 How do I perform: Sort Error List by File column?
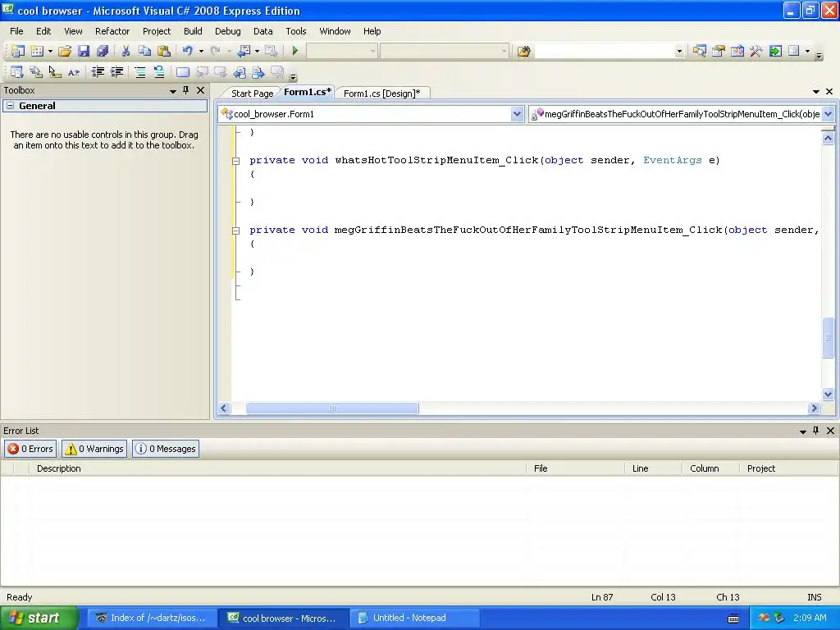click(x=575, y=468)
